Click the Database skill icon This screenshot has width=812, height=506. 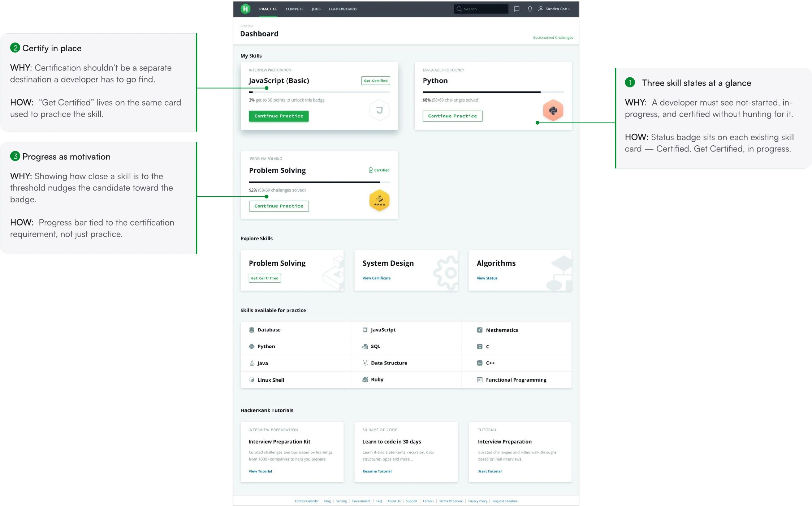pos(252,330)
